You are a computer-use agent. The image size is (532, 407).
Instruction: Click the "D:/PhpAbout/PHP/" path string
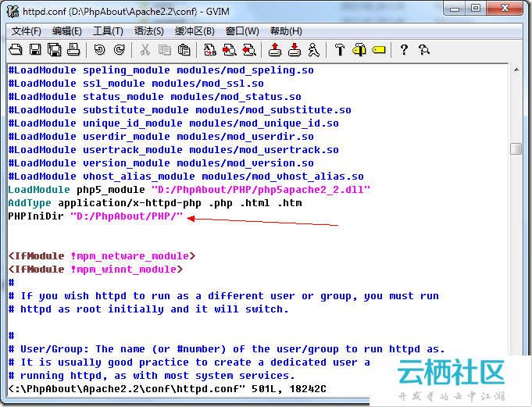point(127,216)
